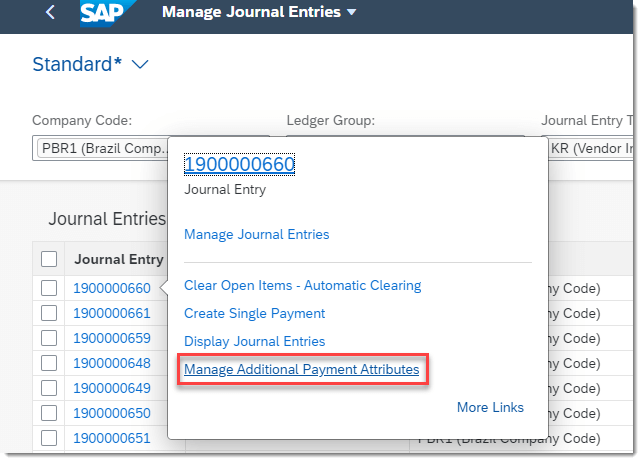Open journal entry 1900000659 in the table
The image size is (642, 462).
click(112, 338)
